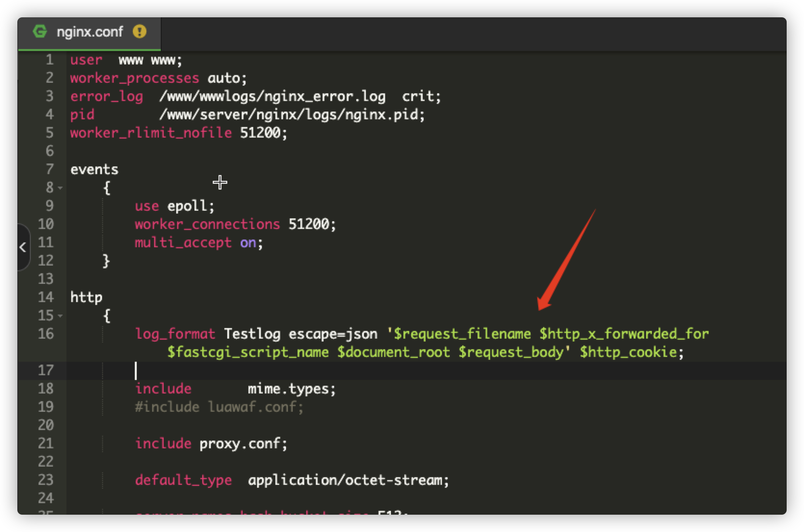Click the 'events' block keyword
This screenshot has height=532, width=804.
[94, 169]
